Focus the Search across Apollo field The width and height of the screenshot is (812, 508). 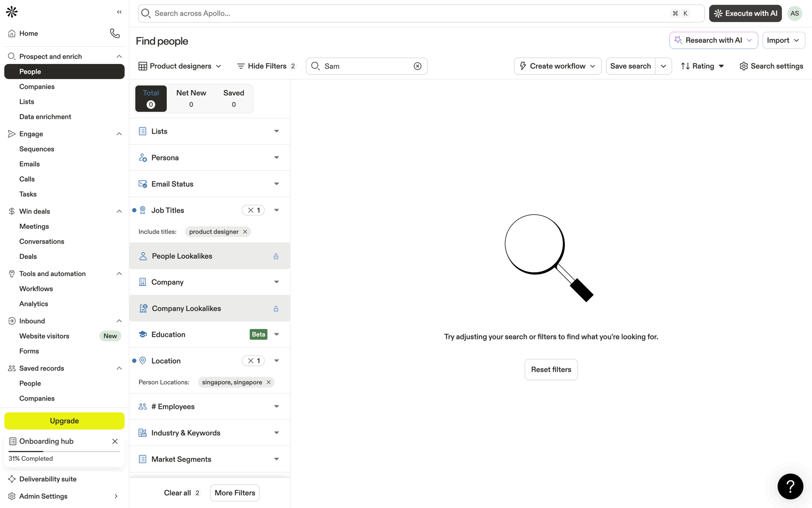point(421,14)
